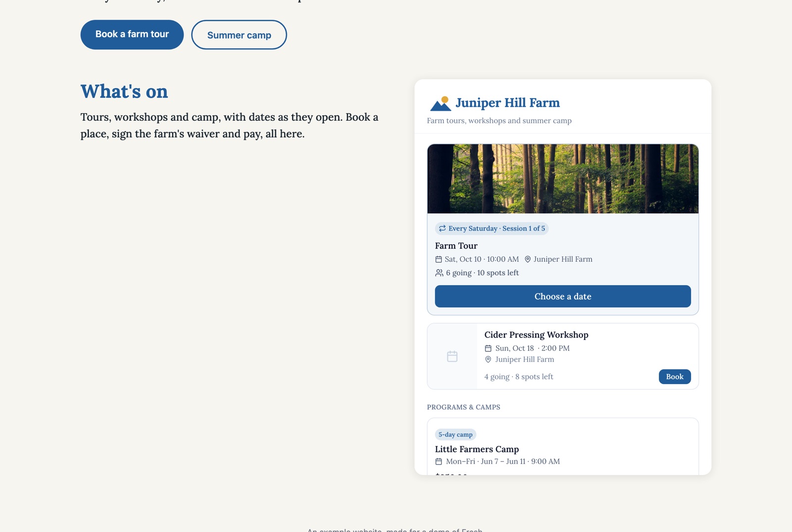The height and width of the screenshot is (532, 792).
Task: Click Juniper Hill Farm location in Cider Pressing card
Action: (525, 359)
